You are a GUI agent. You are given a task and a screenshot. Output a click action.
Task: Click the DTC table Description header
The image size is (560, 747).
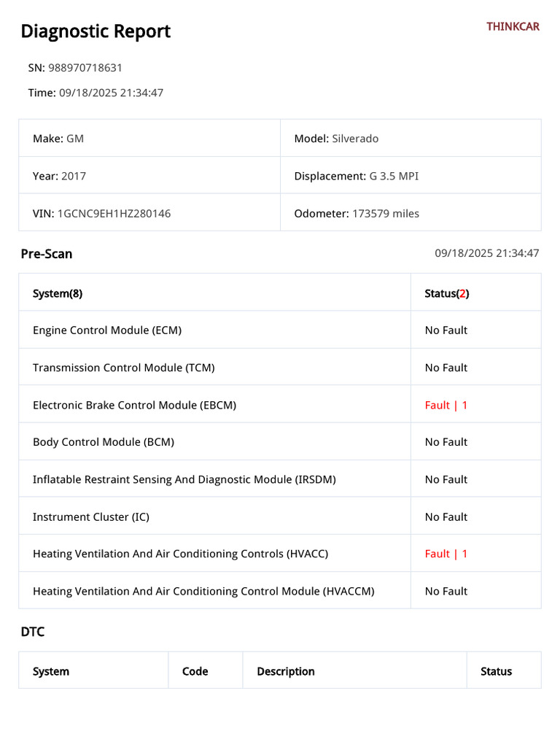(286, 671)
